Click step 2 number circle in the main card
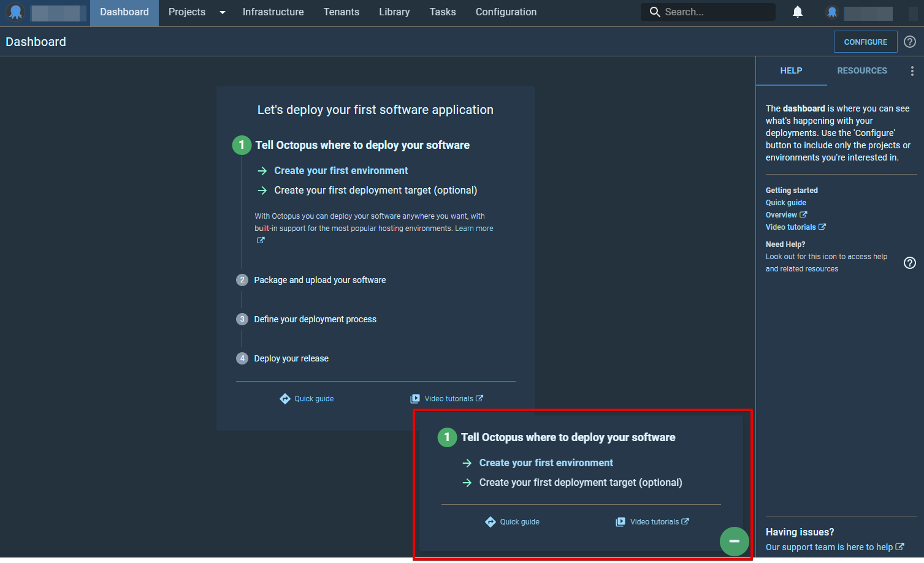The width and height of the screenshot is (924, 563). point(242,280)
